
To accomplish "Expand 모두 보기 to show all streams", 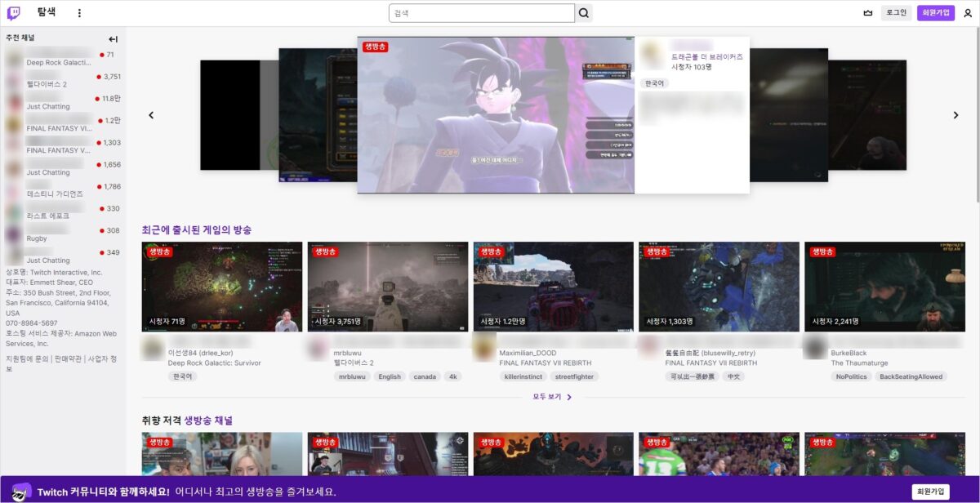I will (552, 397).
